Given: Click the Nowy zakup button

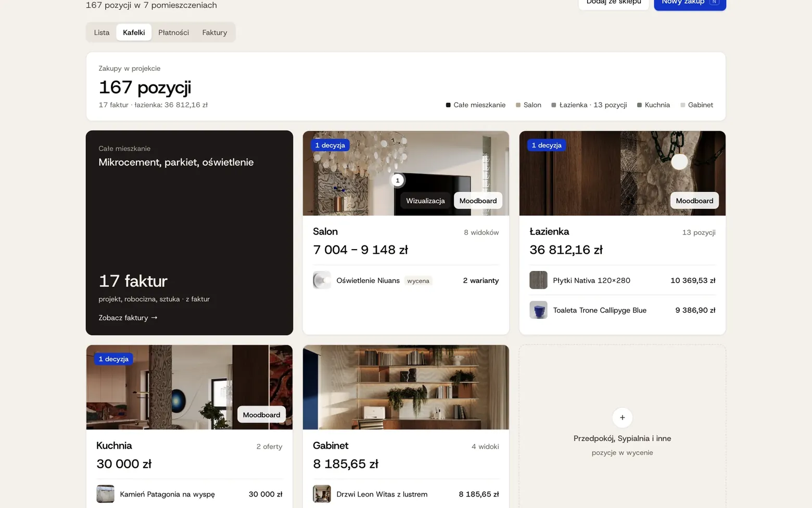Looking at the screenshot, I should point(690,3).
